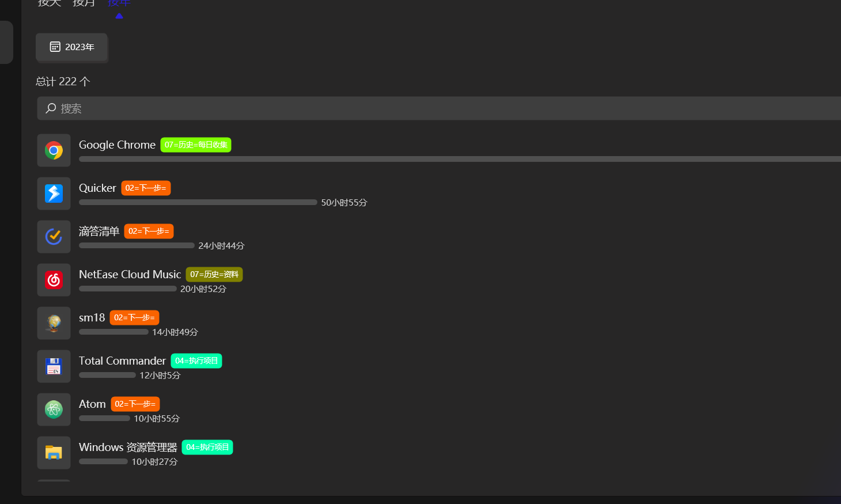
Task: Select the Total Commander floppy disk icon
Action: [54, 366]
